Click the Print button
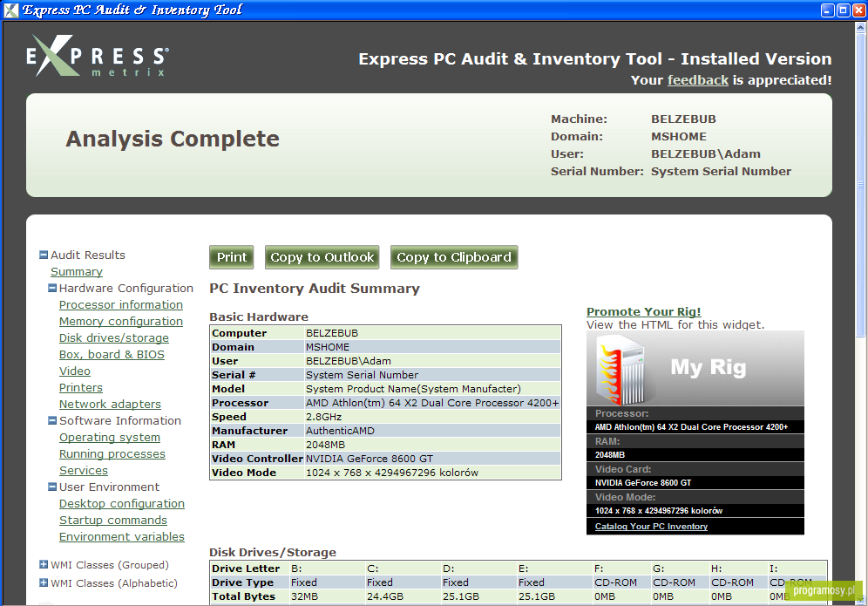Screen dimensions: 868x606 point(232,257)
